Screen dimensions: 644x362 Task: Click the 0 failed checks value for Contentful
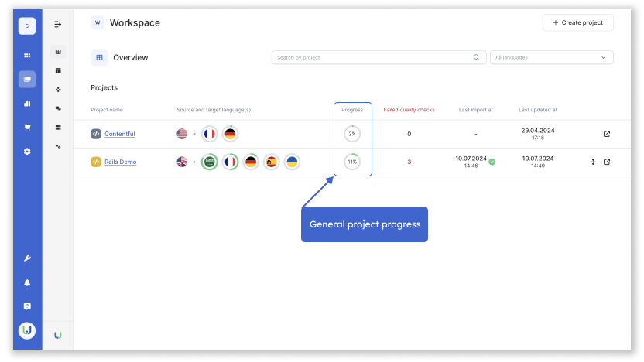point(409,134)
